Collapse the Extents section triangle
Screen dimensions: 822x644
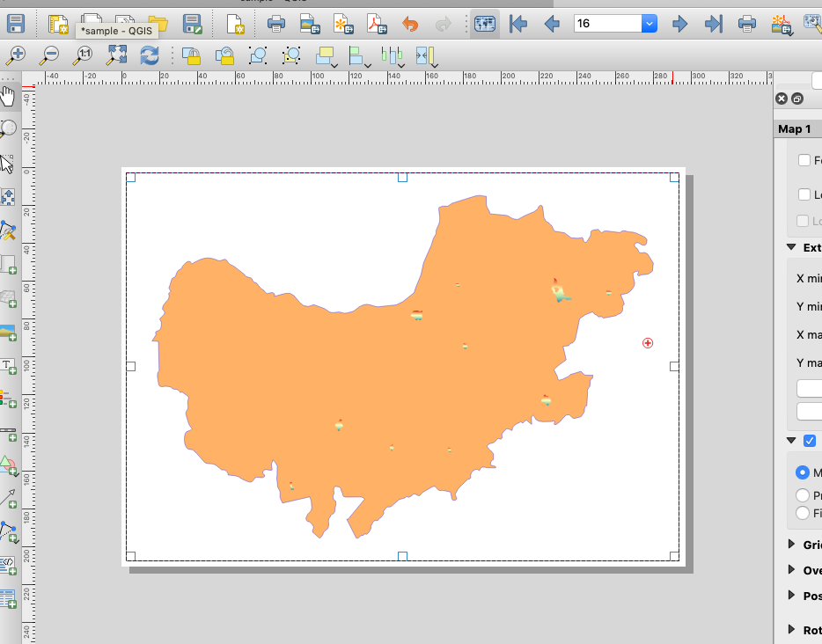(792, 248)
